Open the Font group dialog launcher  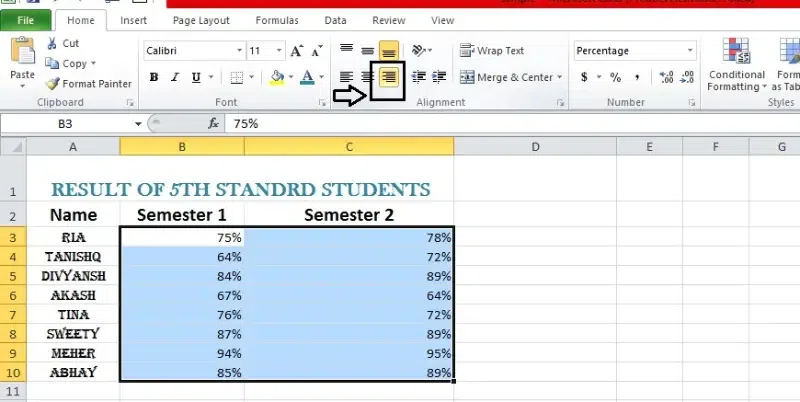(322, 103)
